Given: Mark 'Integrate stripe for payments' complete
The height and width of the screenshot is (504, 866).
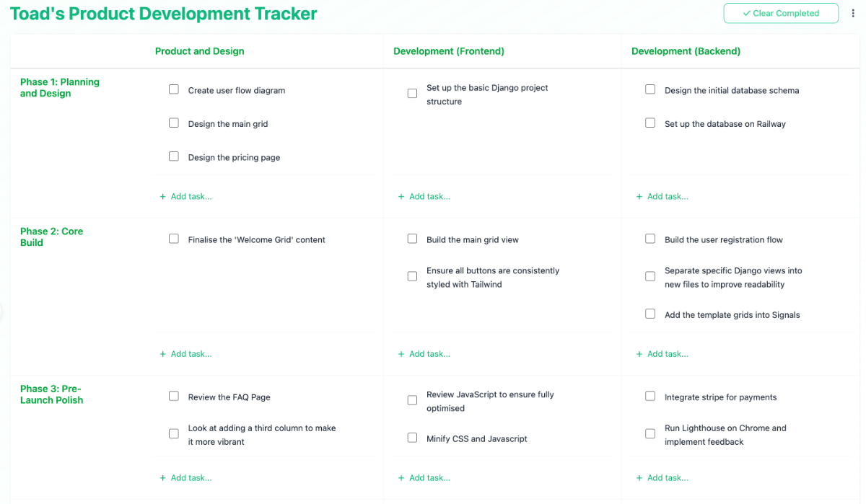Looking at the screenshot, I should (650, 396).
